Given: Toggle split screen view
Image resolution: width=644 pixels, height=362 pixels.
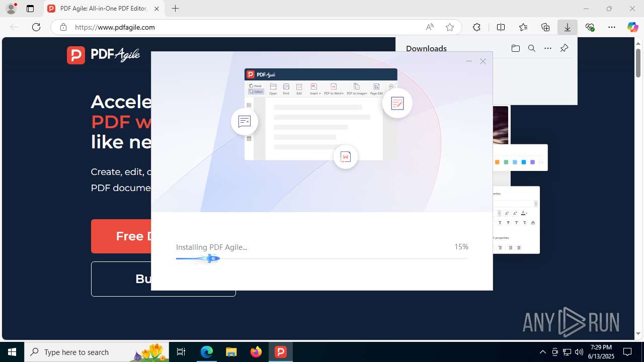Looking at the screenshot, I should click(x=501, y=27).
